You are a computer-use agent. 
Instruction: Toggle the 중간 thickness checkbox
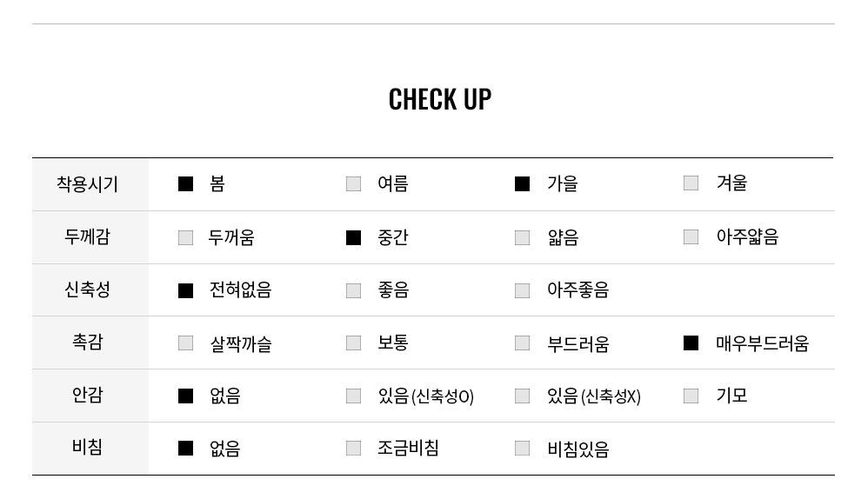point(353,238)
